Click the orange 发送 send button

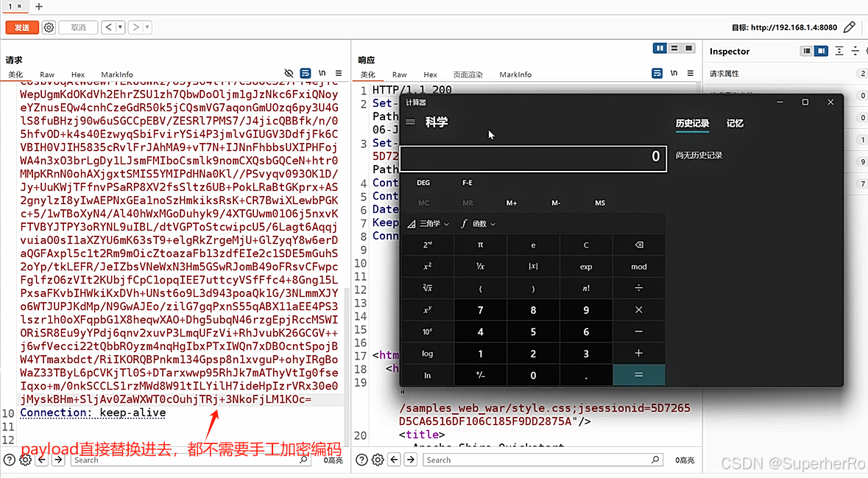pos(22,27)
